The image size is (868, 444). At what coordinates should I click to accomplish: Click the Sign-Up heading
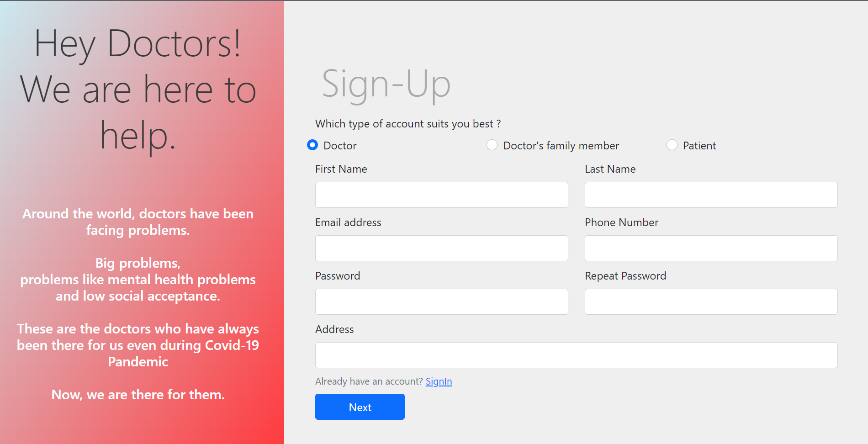point(386,85)
